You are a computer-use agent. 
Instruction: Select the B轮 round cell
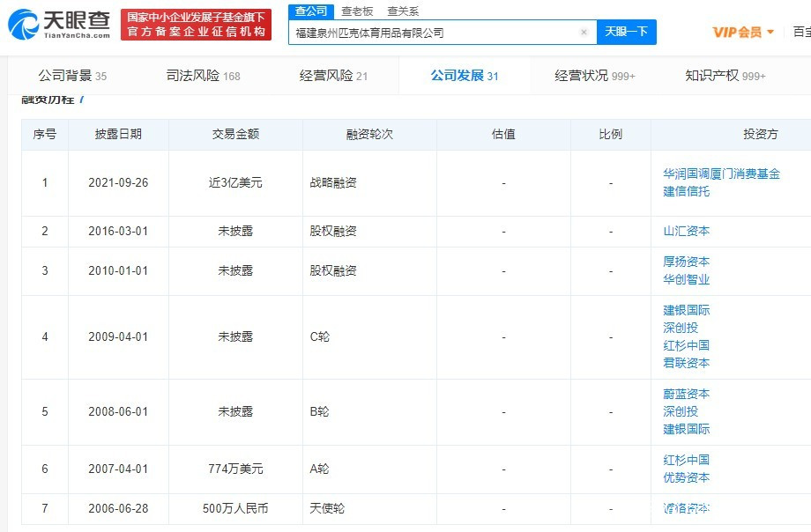(319, 411)
